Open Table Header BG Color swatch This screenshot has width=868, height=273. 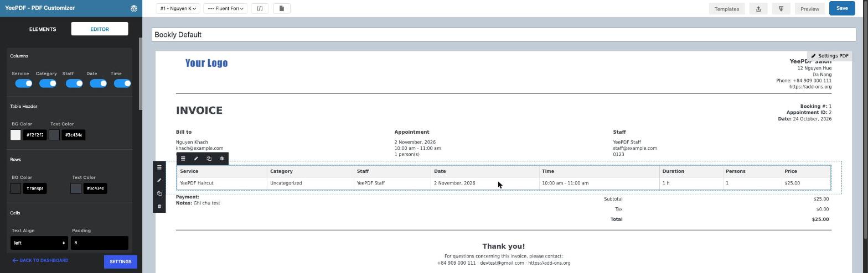pyautogui.click(x=15, y=135)
